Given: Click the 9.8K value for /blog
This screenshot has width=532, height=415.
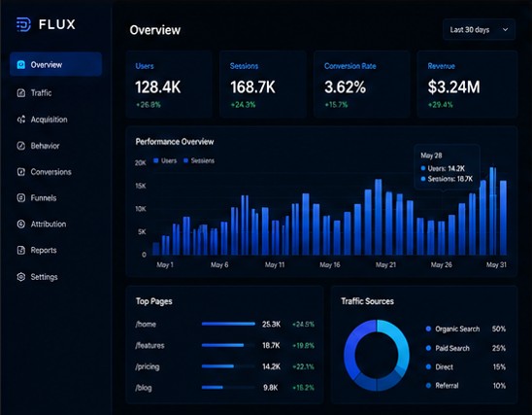Looking at the screenshot, I should 271,388.
